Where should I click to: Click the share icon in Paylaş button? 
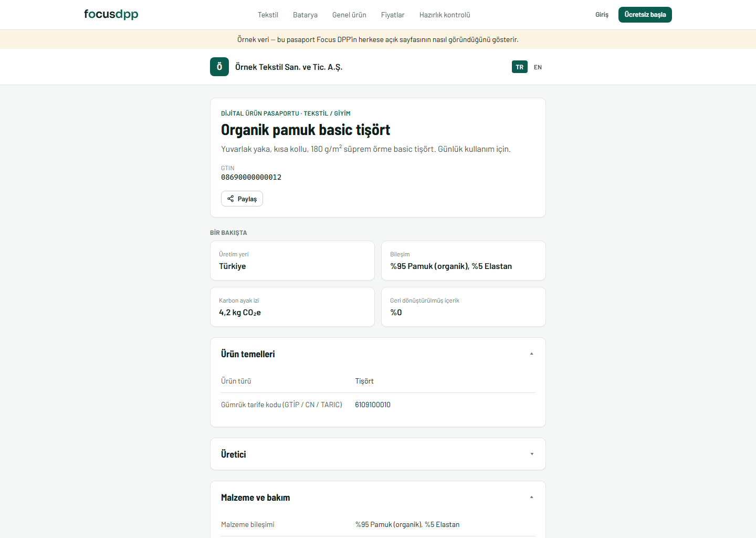230,199
